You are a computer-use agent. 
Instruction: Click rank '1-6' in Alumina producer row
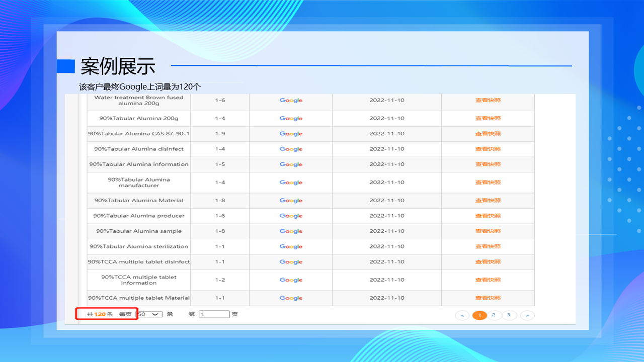(220, 216)
